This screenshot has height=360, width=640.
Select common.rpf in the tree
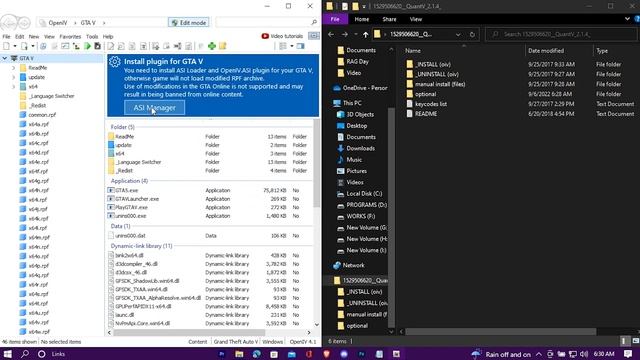[x=42, y=115]
